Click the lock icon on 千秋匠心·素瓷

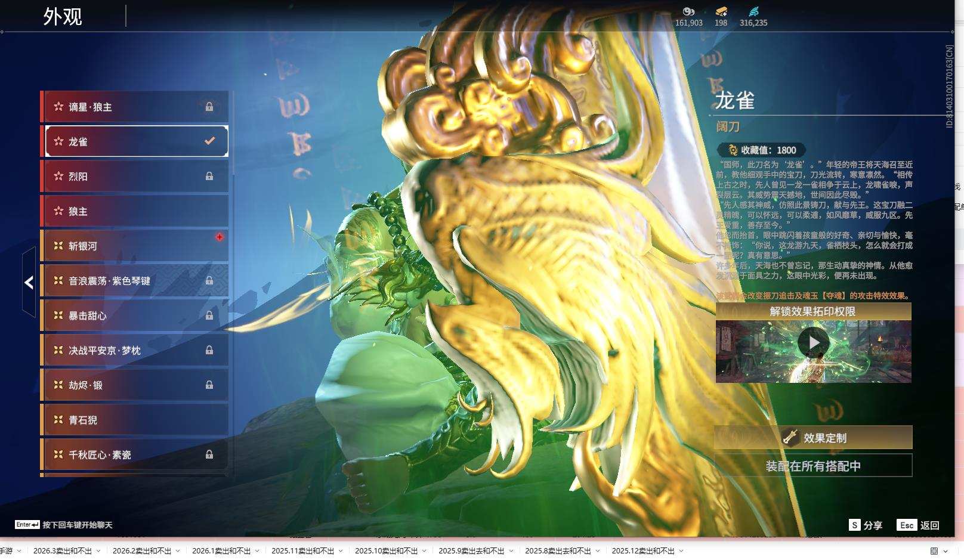(209, 454)
